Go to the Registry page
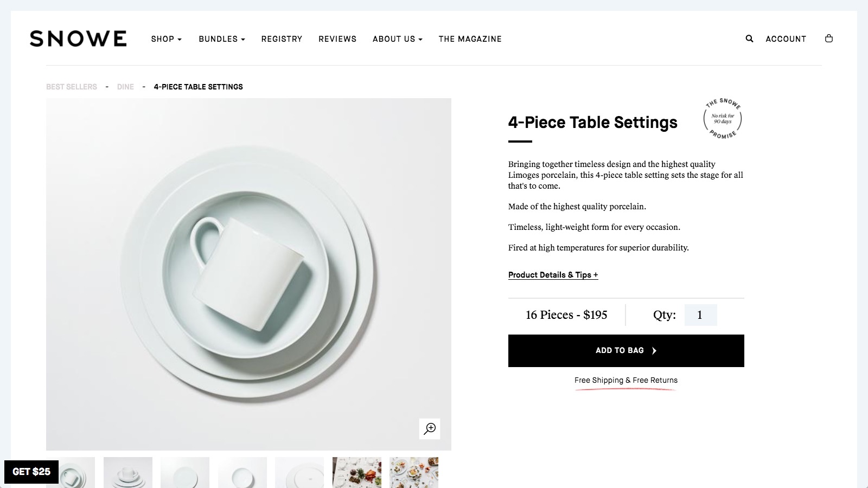This screenshot has width=868, height=488. 282,39
